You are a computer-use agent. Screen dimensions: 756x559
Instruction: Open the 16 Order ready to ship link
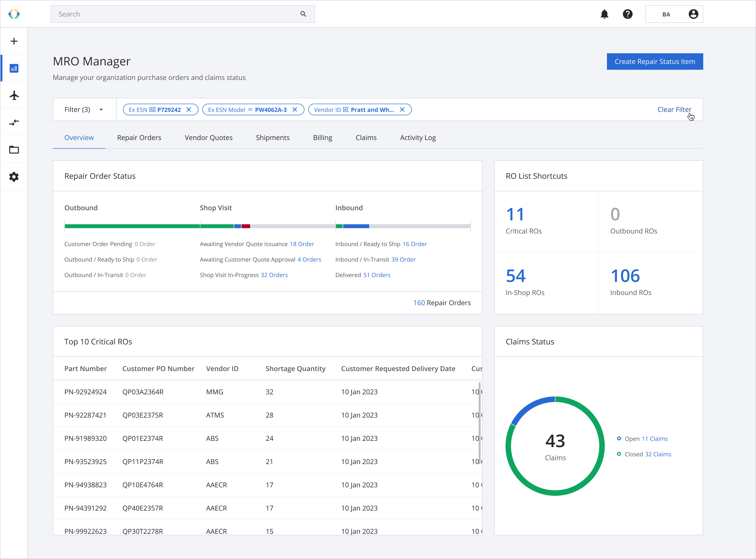pyautogui.click(x=415, y=244)
